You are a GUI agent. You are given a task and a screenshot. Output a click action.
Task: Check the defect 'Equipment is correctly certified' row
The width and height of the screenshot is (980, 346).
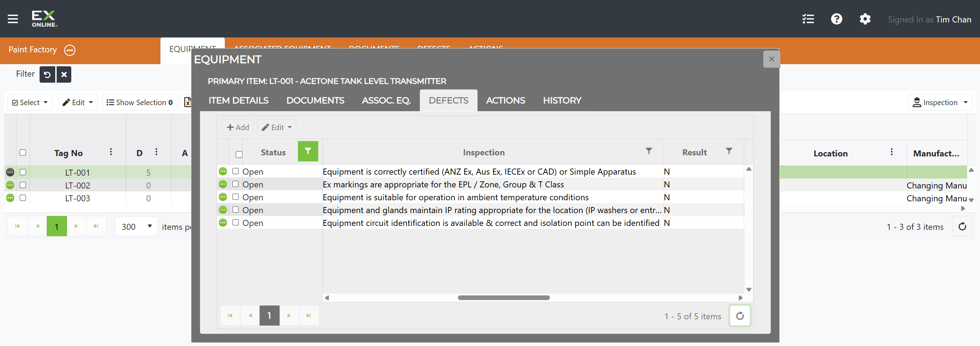236,171
